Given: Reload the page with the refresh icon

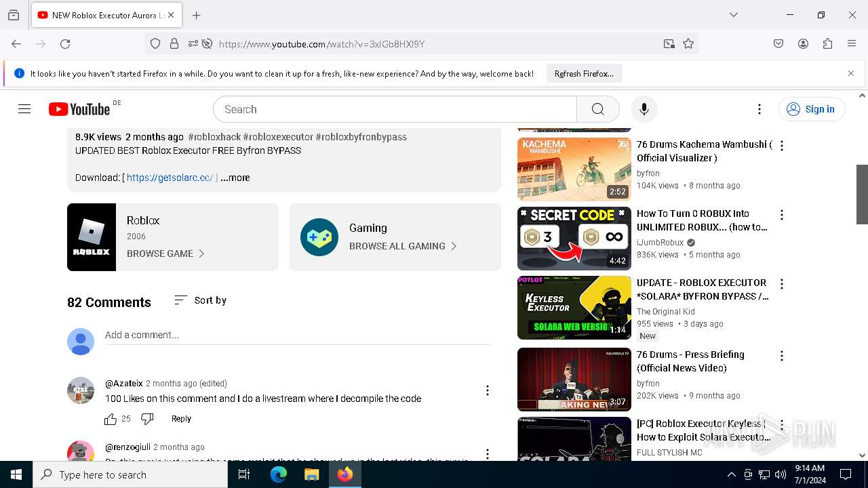Looking at the screenshot, I should [x=65, y=43].
